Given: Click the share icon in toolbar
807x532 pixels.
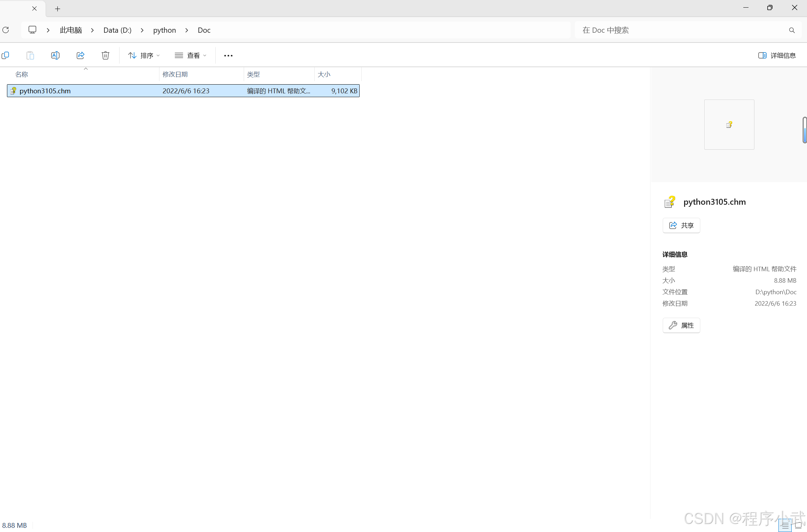Looking at the screenshot, I should point(80,55).
